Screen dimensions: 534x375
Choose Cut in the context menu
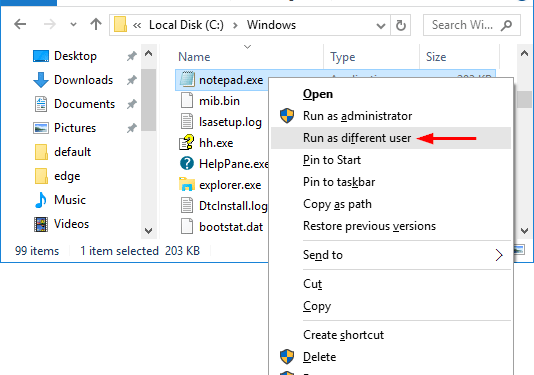pos(391,284)
